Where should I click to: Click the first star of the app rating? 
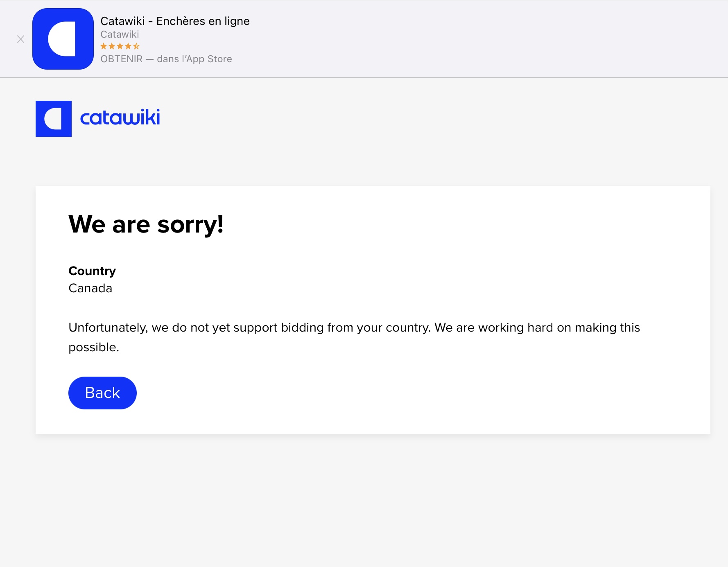click(x=104, y=46)
